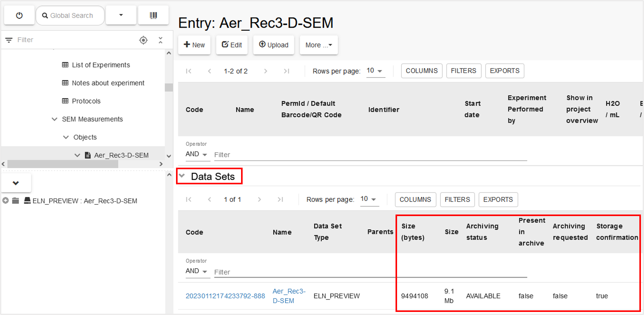Sort Data Sets by Archiving status header
This screenshot has width=644, height=315.
click(482, 232)
